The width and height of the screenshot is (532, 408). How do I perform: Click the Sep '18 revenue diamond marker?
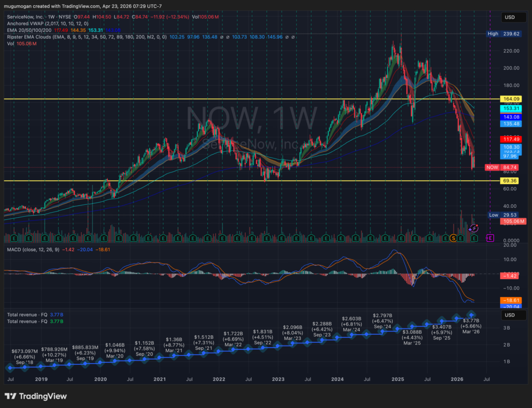tap(10, 367)
